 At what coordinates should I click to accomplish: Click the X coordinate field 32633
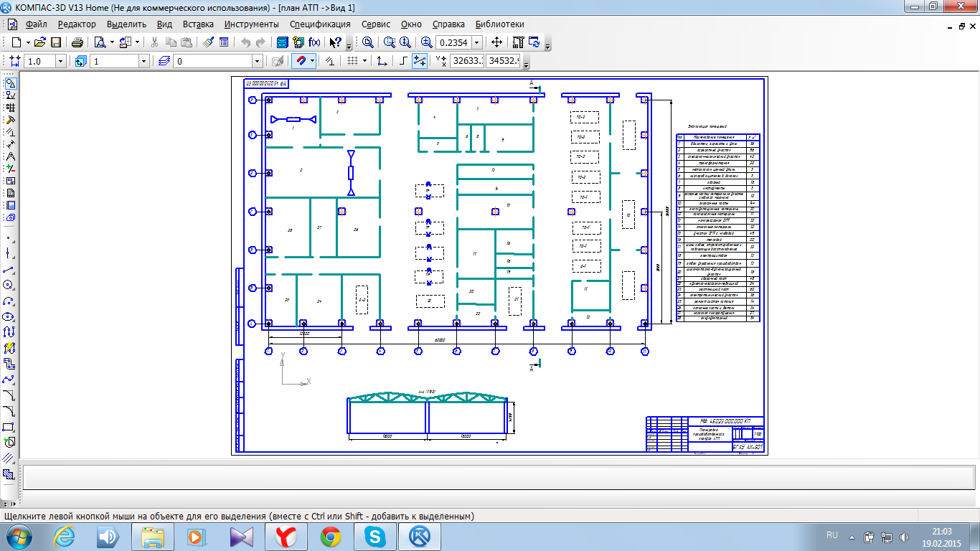(x=467, y=61)
